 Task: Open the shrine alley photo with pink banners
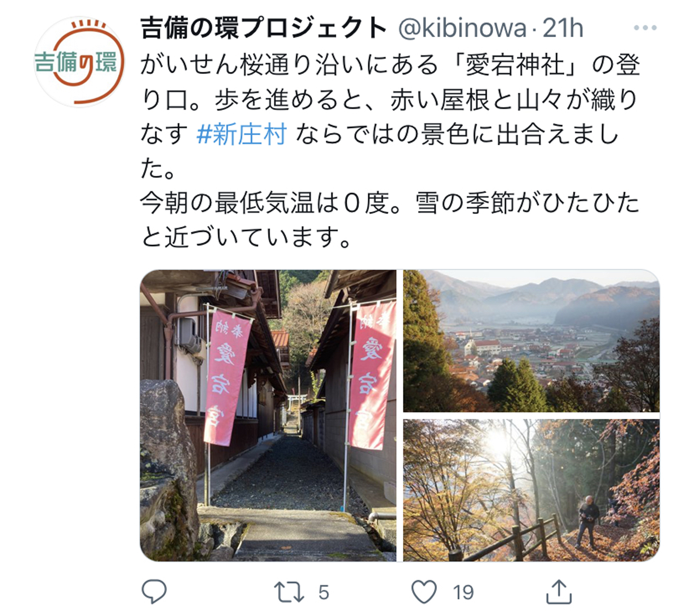coord(268,415)
